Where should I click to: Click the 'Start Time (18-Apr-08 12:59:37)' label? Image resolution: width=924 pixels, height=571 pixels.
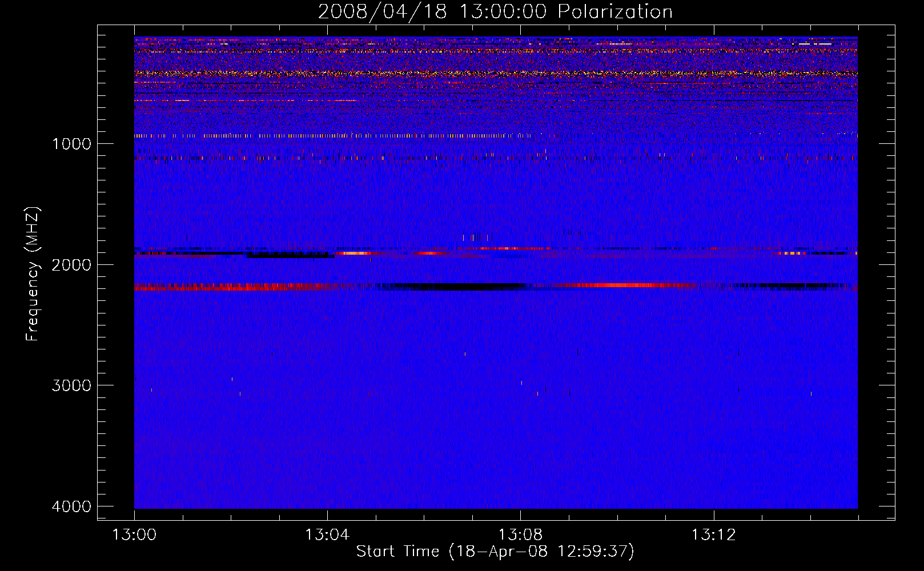pyautogui.click(x=495, y=552)
